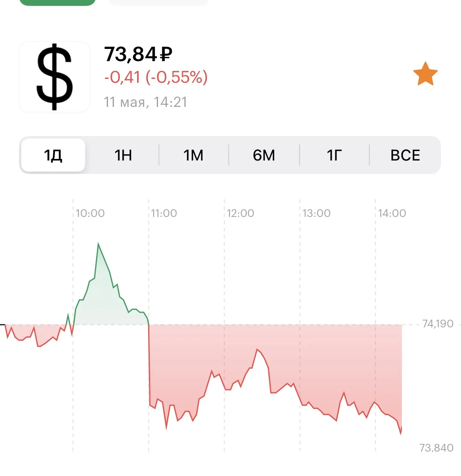
Task: Tap the 12:00 time marker on chart
Action: coord(240,213)
